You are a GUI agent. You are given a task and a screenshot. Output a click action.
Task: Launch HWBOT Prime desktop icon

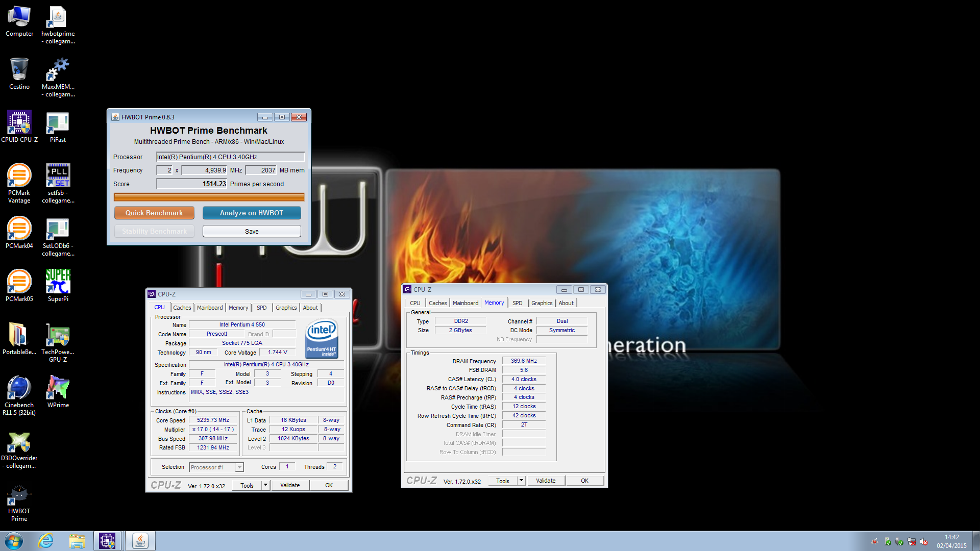(19, 504)
